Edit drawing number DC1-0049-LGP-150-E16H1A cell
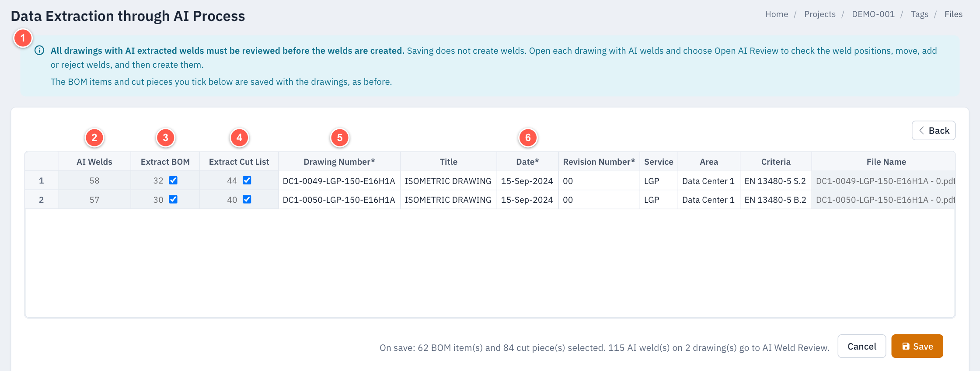Screen dimensions: 980x371 coord(339,181)
